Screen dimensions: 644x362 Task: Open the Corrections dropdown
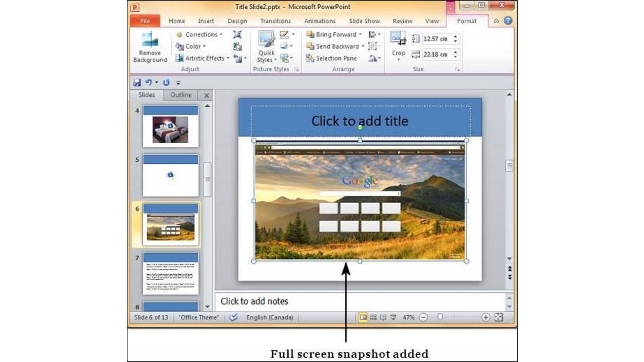point(200,35)
